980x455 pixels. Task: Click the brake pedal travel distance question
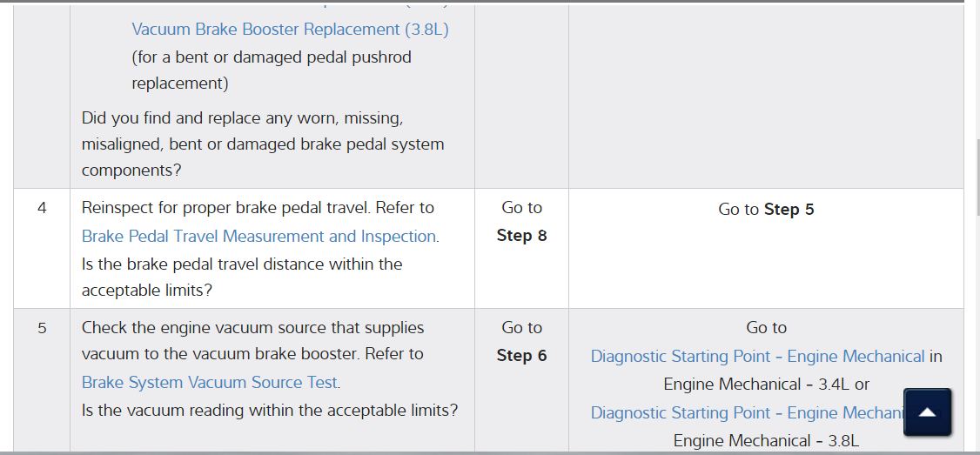pos(242,277)
